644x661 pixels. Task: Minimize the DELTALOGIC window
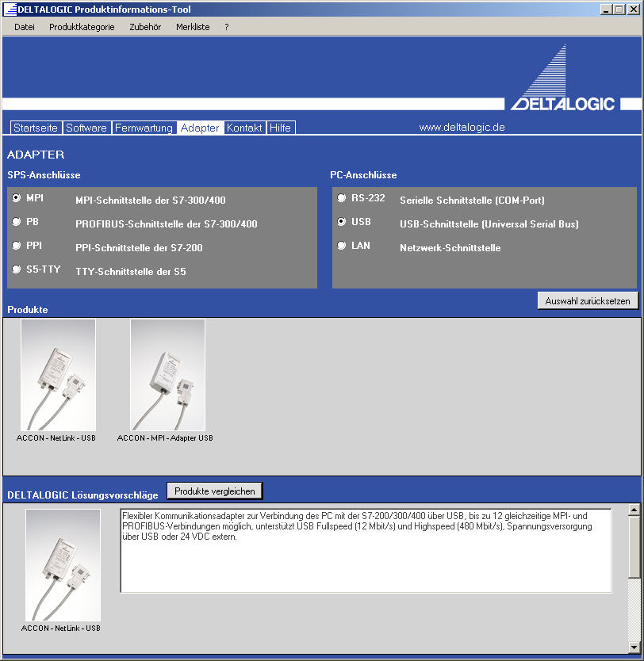pos(606,10)
